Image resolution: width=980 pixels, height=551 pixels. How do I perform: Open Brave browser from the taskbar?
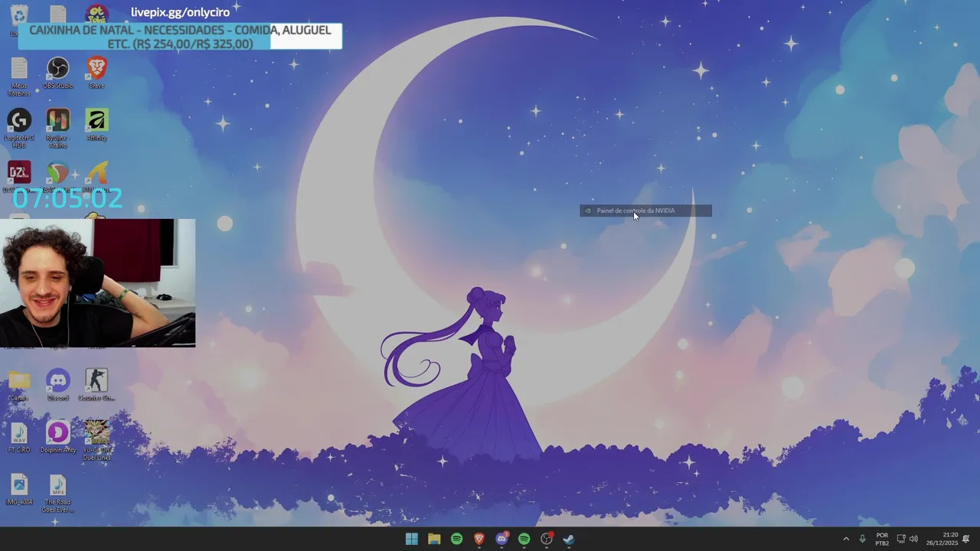(x=479, y=539)
